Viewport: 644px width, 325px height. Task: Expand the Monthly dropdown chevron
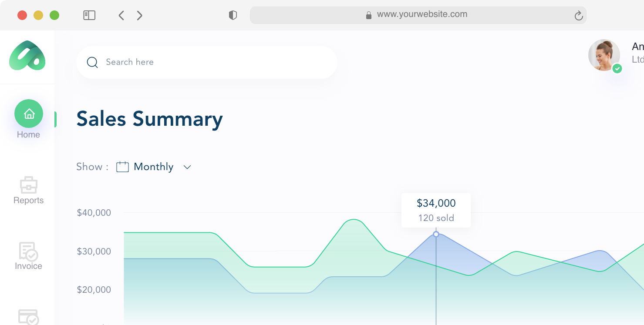(x=187, y=167)
